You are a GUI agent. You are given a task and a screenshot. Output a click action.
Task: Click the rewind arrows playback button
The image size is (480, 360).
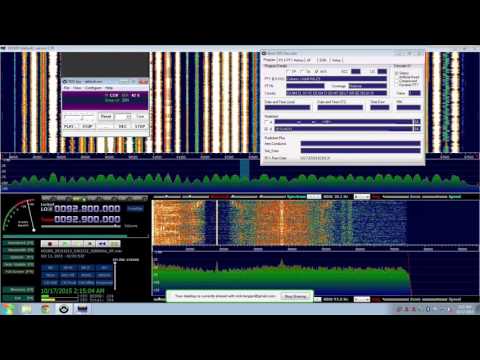click(x=102, y=244)
